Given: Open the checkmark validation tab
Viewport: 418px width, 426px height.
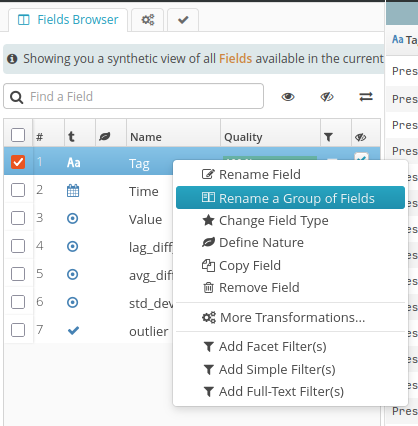Looking at the screenshot, I should 183,20.
